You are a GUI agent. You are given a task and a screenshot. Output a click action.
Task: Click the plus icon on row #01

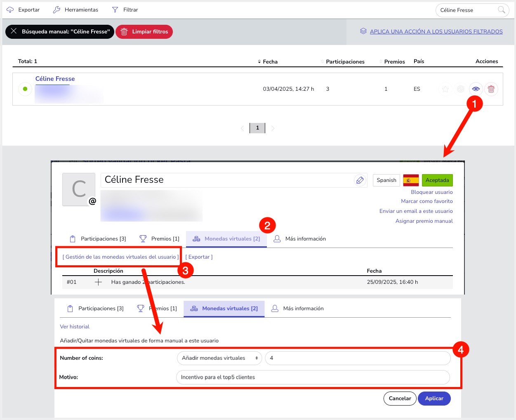click(98, 282)
